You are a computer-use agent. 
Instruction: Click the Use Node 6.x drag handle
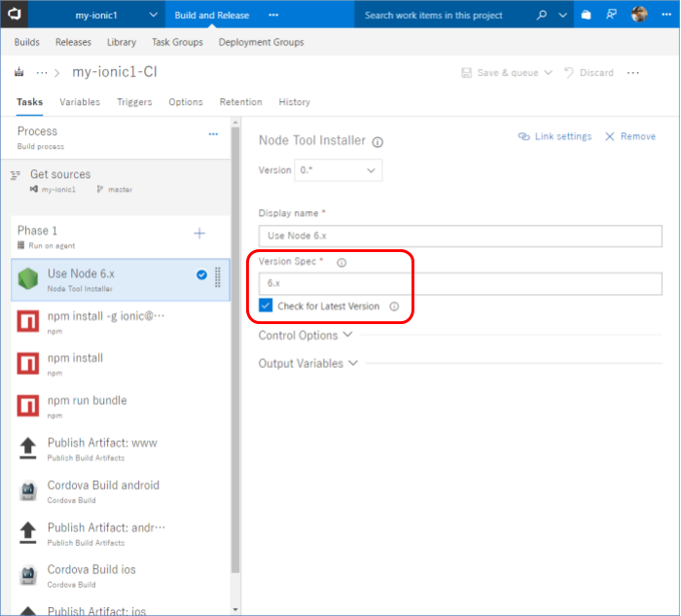point(218,276)
